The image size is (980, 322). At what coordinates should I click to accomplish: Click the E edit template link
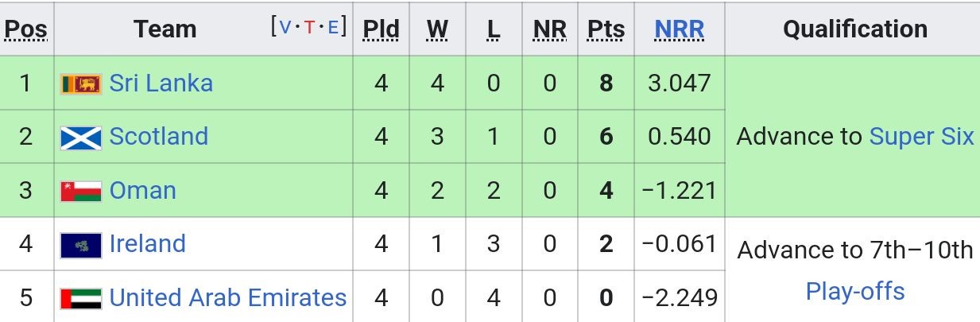point(333,26)
